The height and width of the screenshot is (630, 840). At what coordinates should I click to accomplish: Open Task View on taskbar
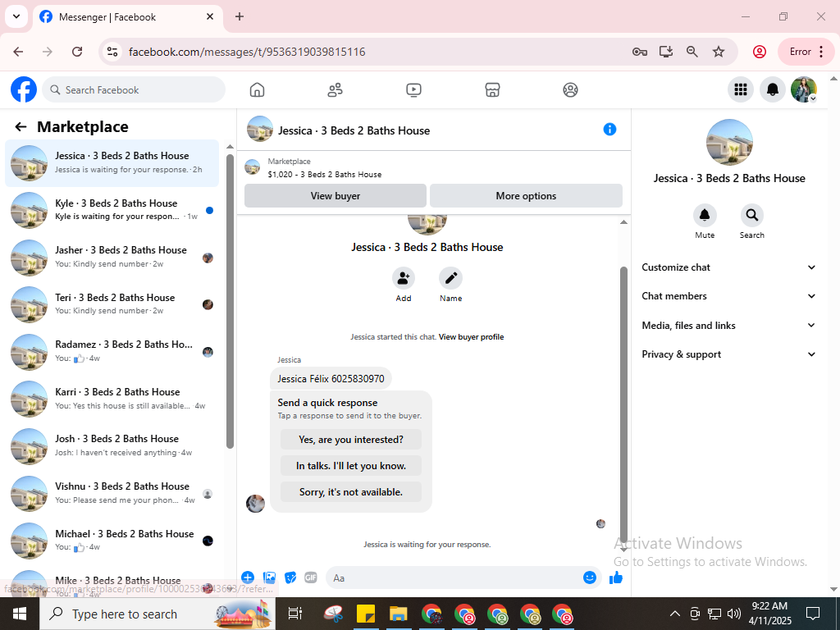pos(295,614)
